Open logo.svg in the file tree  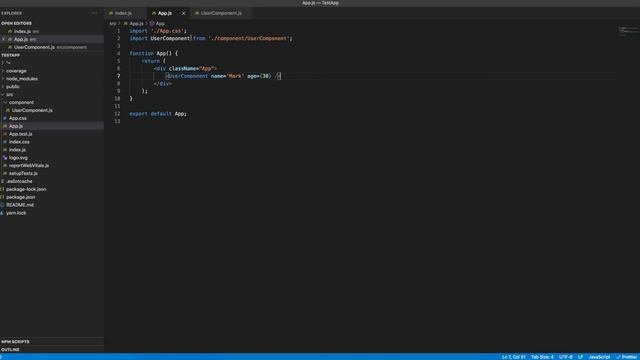18,158
